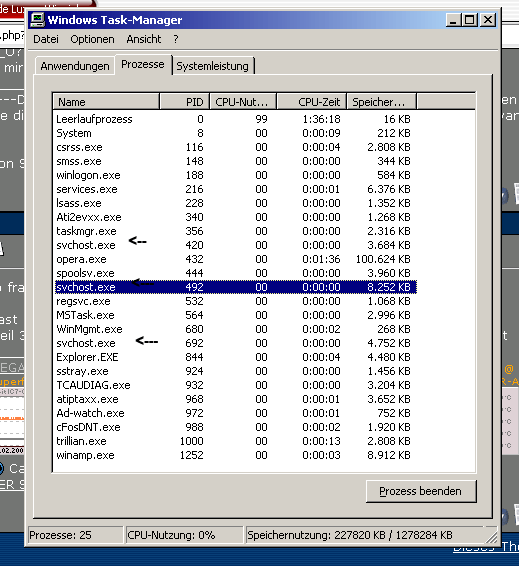Select the taskmgr.exe process
This screenshot has height=566, width=519.
[x=236, y=231]
